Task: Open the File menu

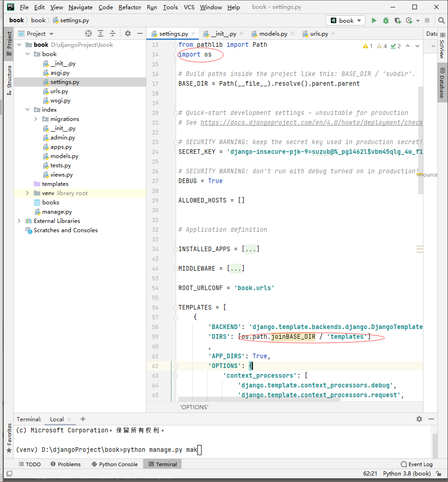Action: 24,7
